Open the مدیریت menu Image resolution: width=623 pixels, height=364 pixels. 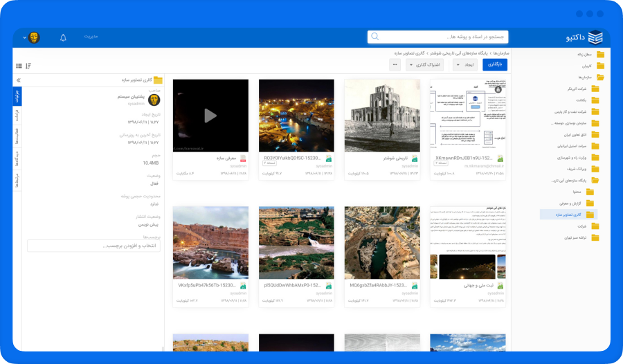click(x=91, y=37)
